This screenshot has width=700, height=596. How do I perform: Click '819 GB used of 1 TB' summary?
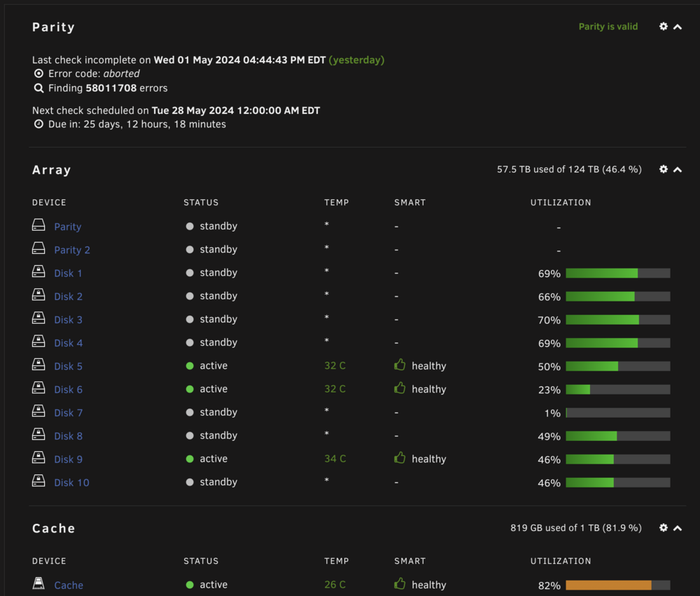[576, 528]
